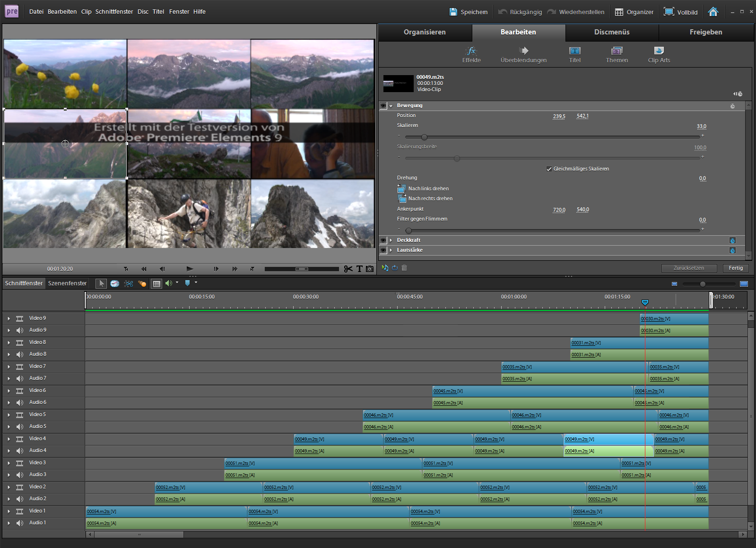Open the Datei menu
Screen dimensions: 756x548
pos(36,11)
